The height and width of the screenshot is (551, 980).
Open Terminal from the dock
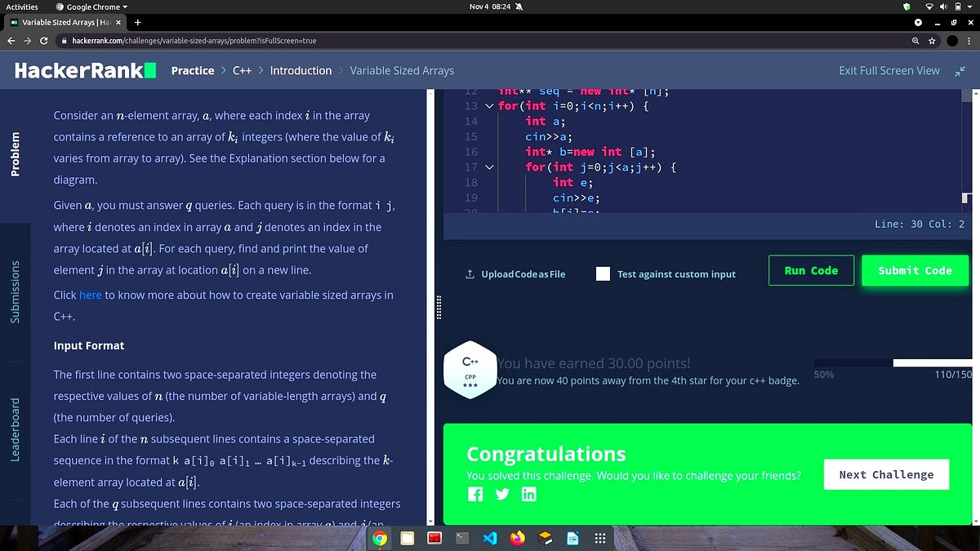click(x=461, y=538)
